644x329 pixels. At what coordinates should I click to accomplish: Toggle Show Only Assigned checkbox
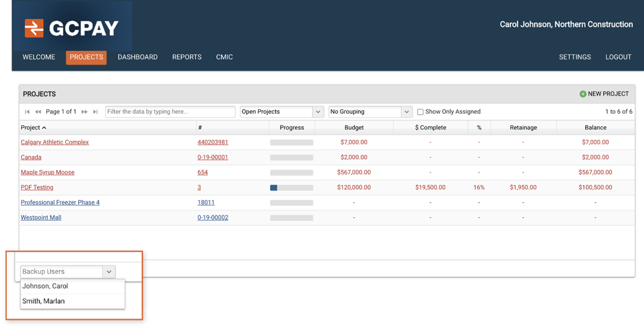(x=420, y=112)
